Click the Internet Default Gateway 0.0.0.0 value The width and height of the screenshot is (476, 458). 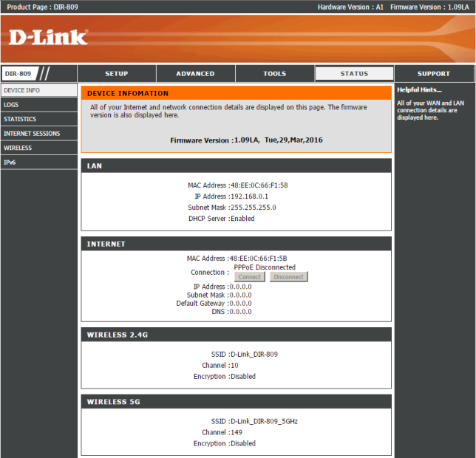coord(240,304)
